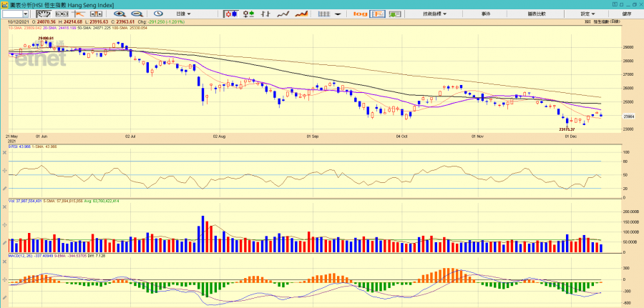Switch to line chart type
The image size is (644, 308).
pos(284,14)
